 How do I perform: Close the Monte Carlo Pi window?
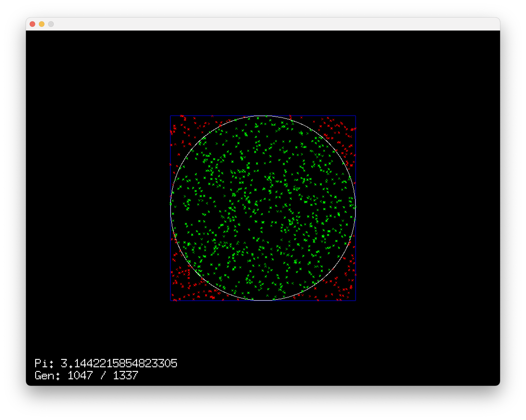point(32,24)
